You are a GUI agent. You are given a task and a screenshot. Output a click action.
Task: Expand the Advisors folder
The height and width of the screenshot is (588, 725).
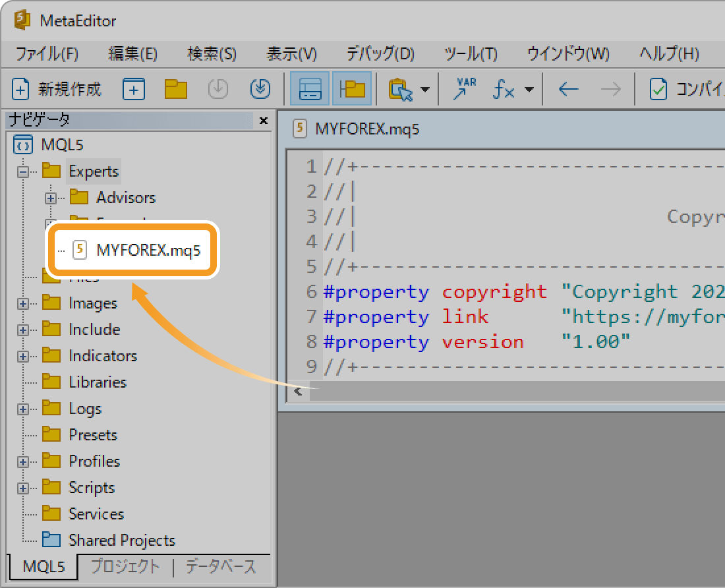pyautogui.click(x=50, y=198)
